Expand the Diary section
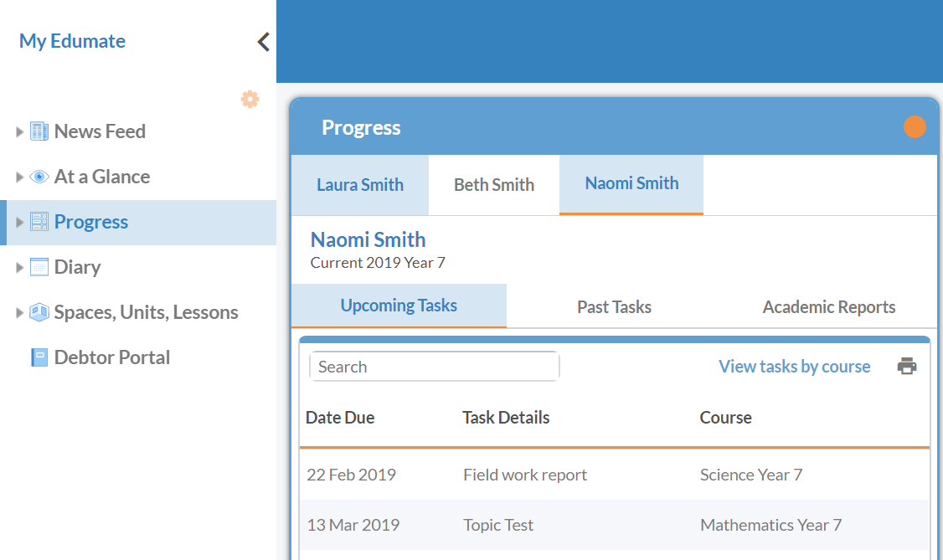943x560 pixels. coord(18,266)
